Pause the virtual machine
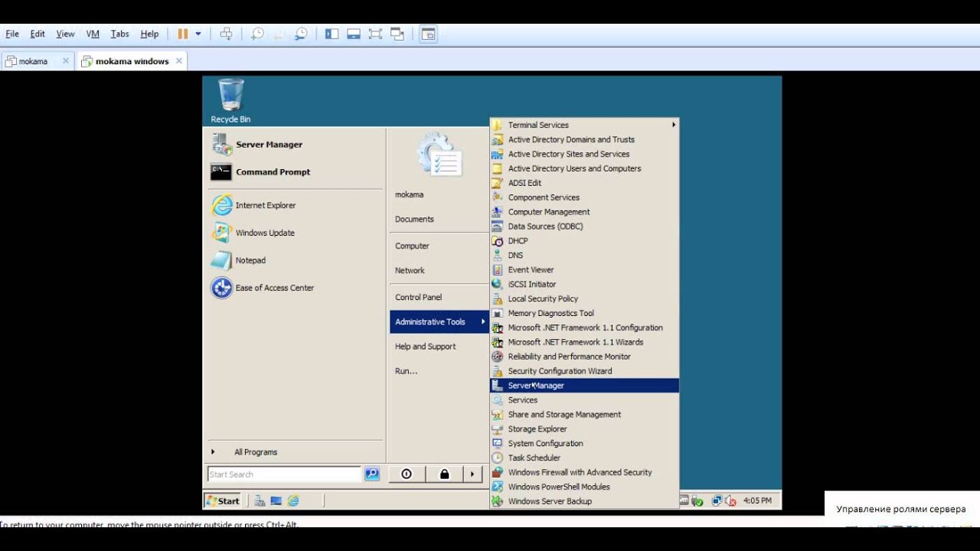Viewport: 980px width, 551px height. (183, 34)
